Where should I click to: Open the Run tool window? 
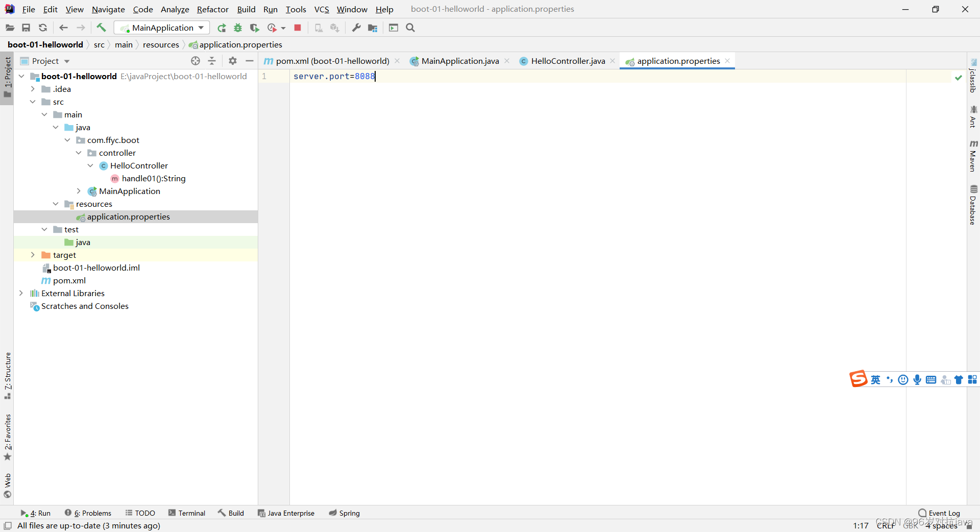tap(36, 513)
